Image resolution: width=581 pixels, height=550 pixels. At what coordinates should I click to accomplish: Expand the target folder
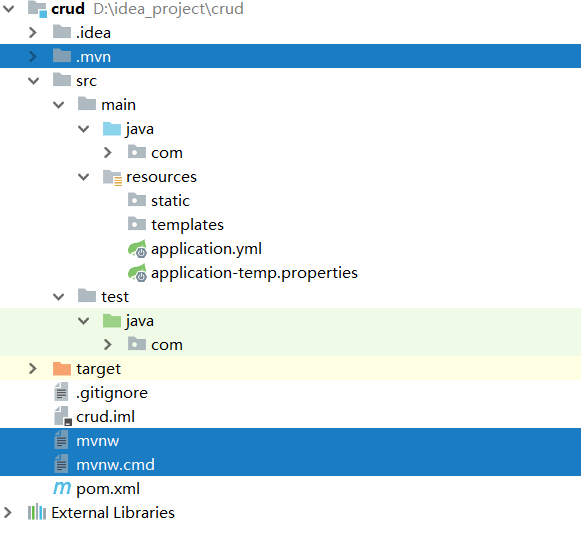click(33, 368)
